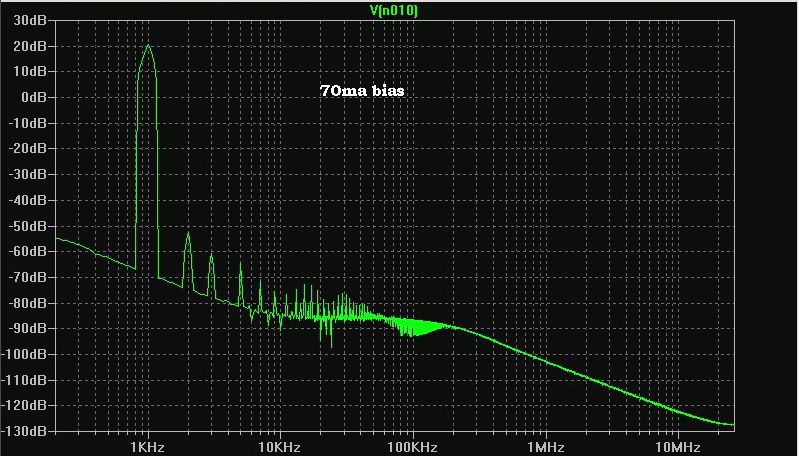Click the 10MHz frequency axis label
799x456 pixels.
tap(678, 447)
